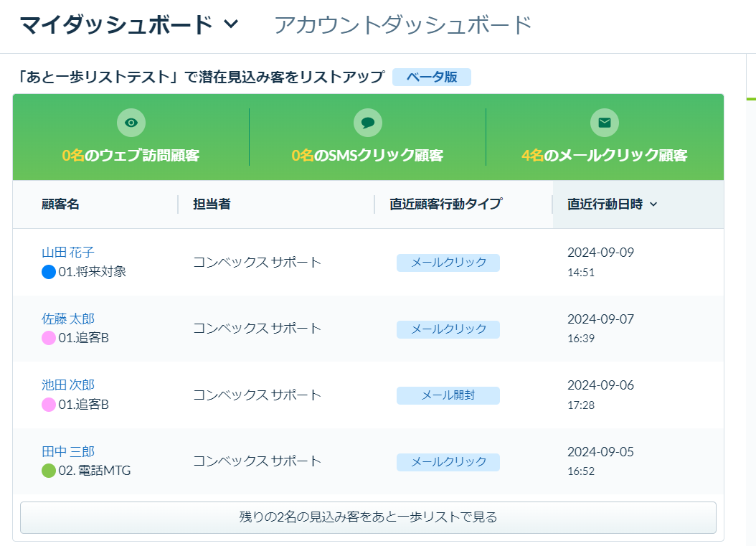Click メールクリック tag in 佐藤 太郎 row

point(448,329)
